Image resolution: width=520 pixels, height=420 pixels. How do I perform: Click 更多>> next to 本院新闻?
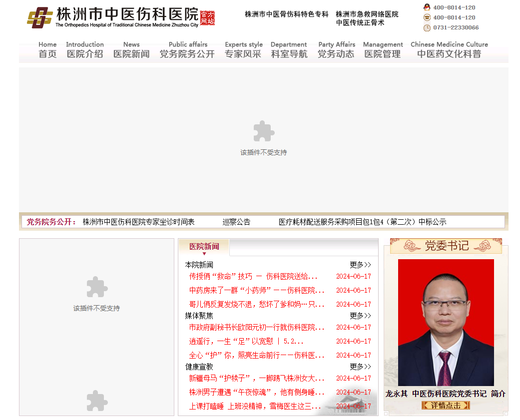(x=360, y=265)
